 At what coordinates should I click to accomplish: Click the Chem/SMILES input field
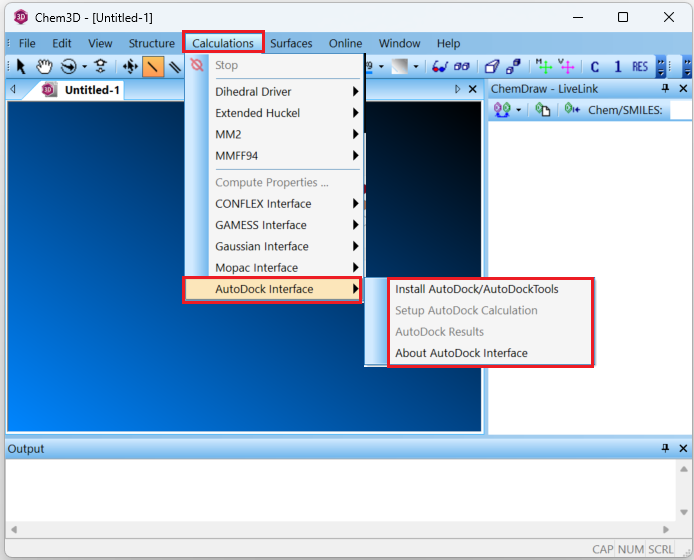click(679, 110)
